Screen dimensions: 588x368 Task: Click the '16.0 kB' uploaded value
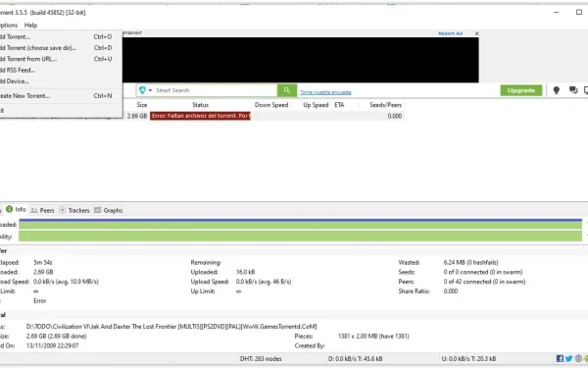pyautogui.click(x=246, y=272)
